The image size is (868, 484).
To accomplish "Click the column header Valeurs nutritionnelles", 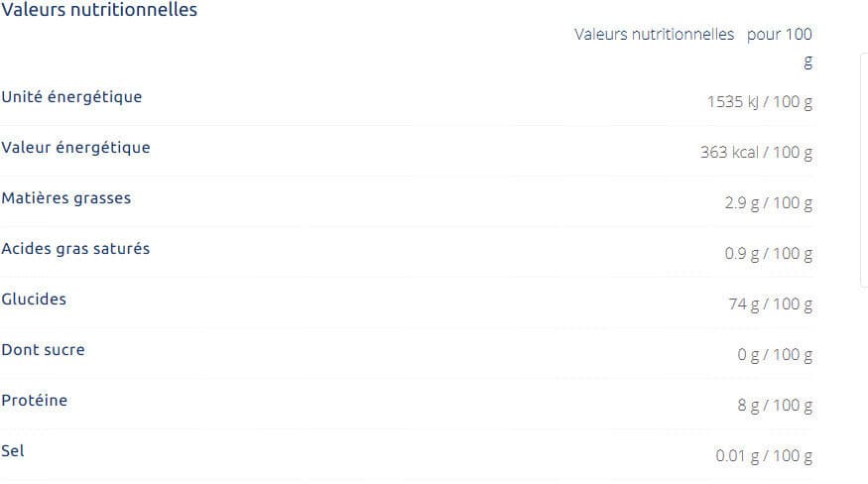I will tap(655, 35).
